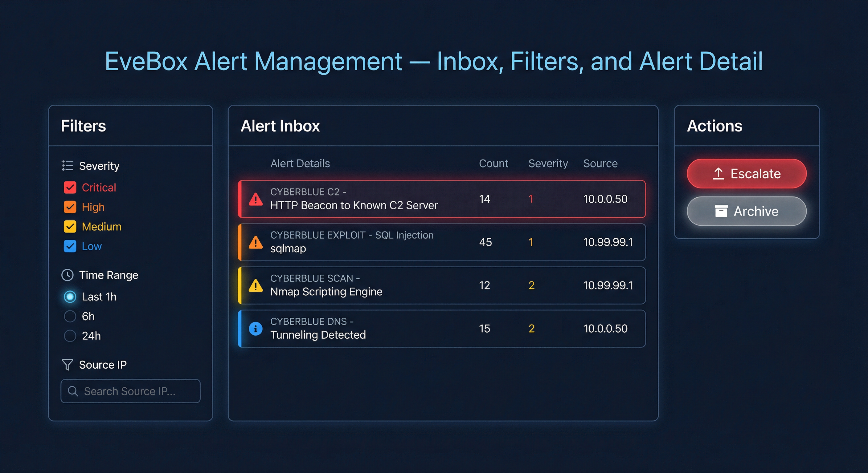Choose the 24h time range
Viewport: 868px width, 473px height.
(70, 336)
